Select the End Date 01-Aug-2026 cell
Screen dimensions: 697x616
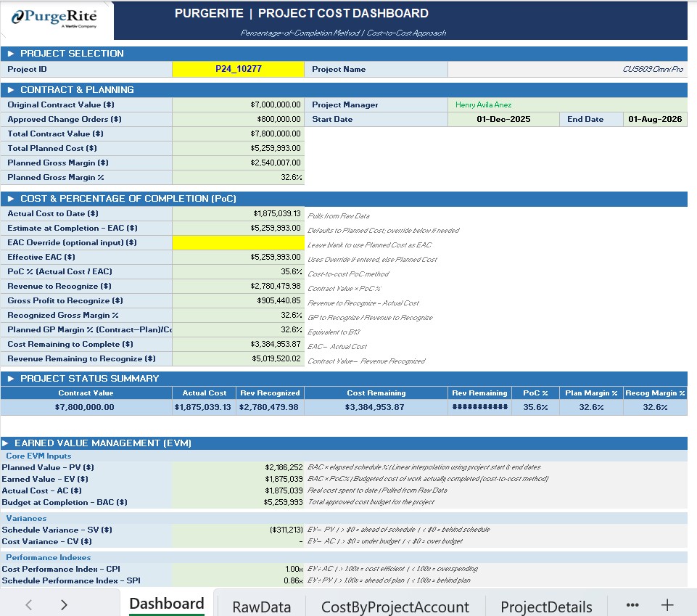coord(655,119)
